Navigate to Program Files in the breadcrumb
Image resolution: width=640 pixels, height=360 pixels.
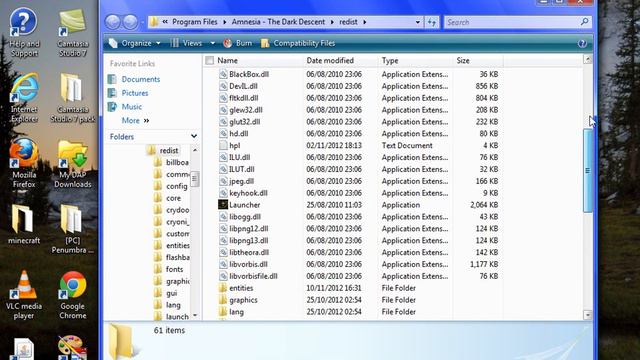[x=195, y=22]
